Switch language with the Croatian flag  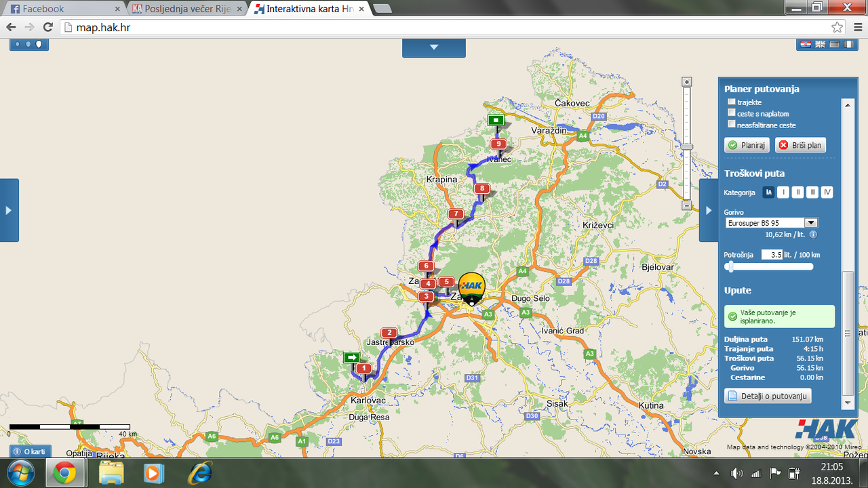coord(806,44)
